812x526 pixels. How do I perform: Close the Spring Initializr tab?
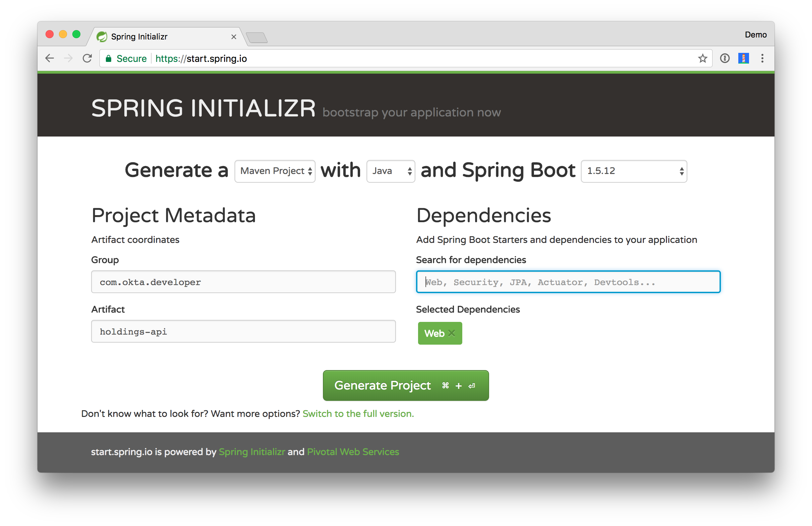(234, 37)
